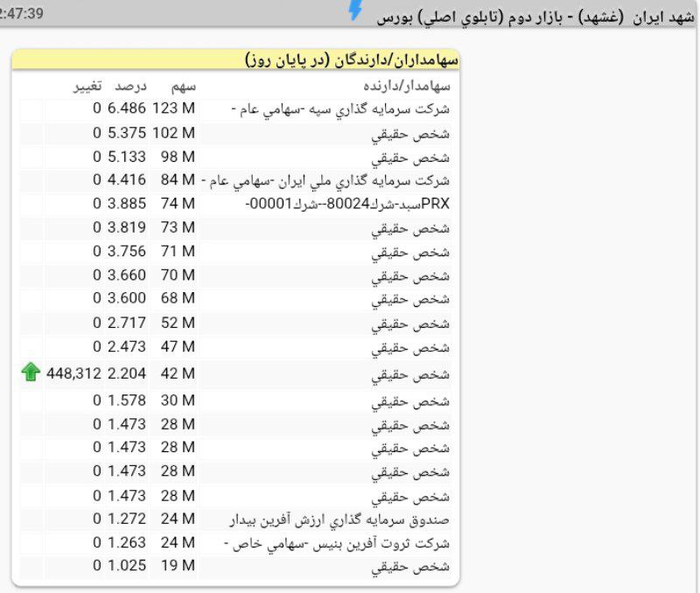Click the blue lightning bolt icon

pos(354,10)
